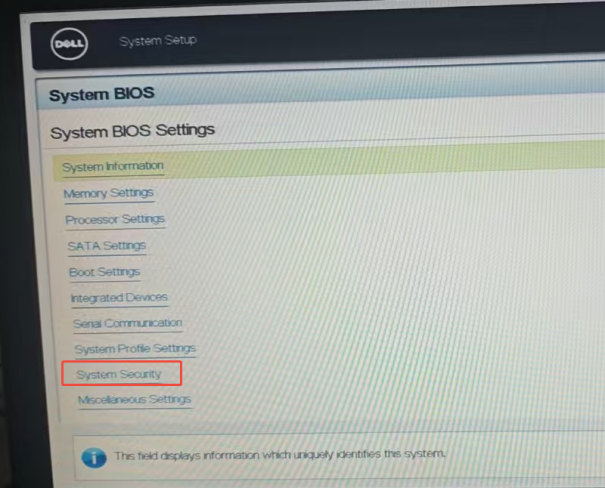Select Miscellaneous Settings
The height and width of the screenshot is (489, 605).
pyautogui.click(x=134, y=400)
